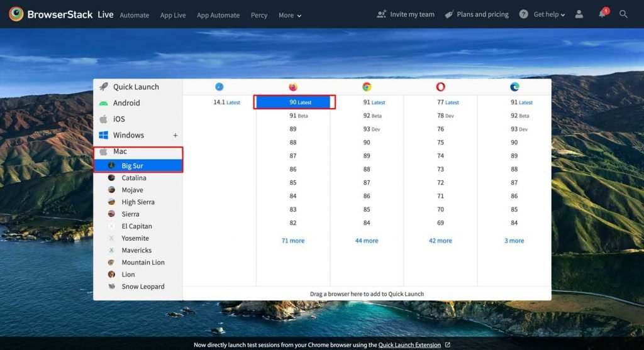Select Catalina from the Mac list
The image size is (644, 350).
133,178
